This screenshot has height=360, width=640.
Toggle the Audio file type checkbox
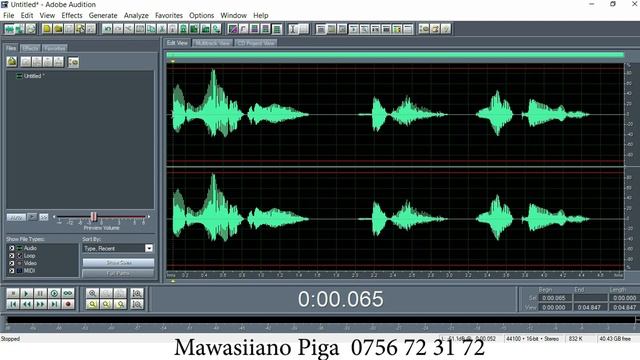(11, 248)
